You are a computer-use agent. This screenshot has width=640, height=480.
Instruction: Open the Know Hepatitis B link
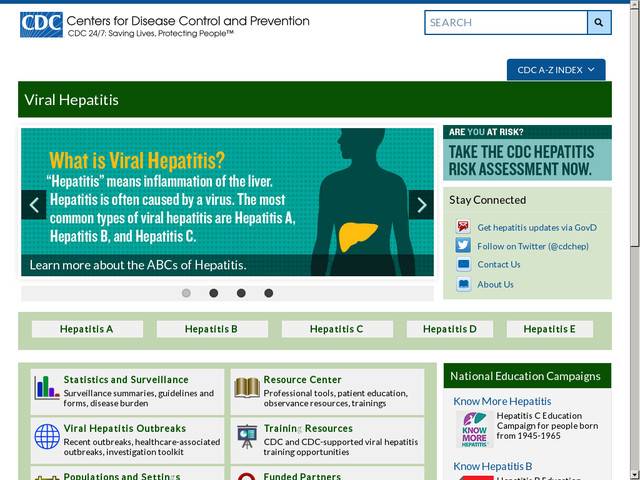pos(493,467)
